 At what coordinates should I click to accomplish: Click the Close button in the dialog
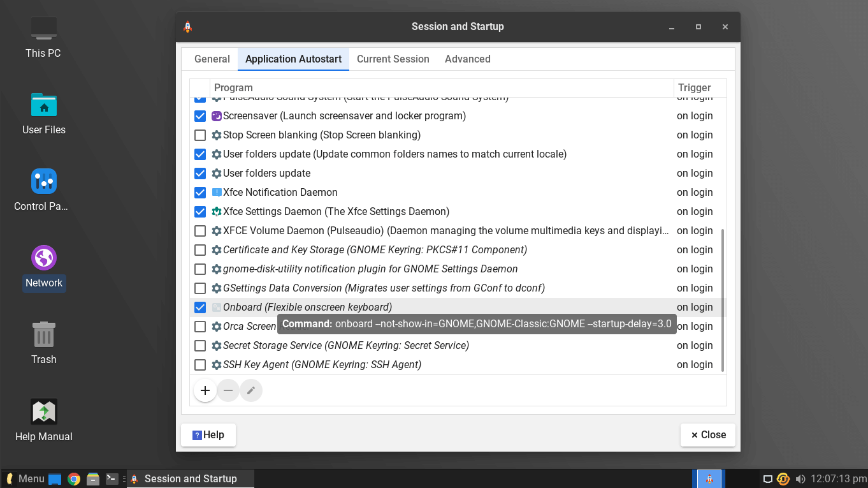(x=708, y=435)
